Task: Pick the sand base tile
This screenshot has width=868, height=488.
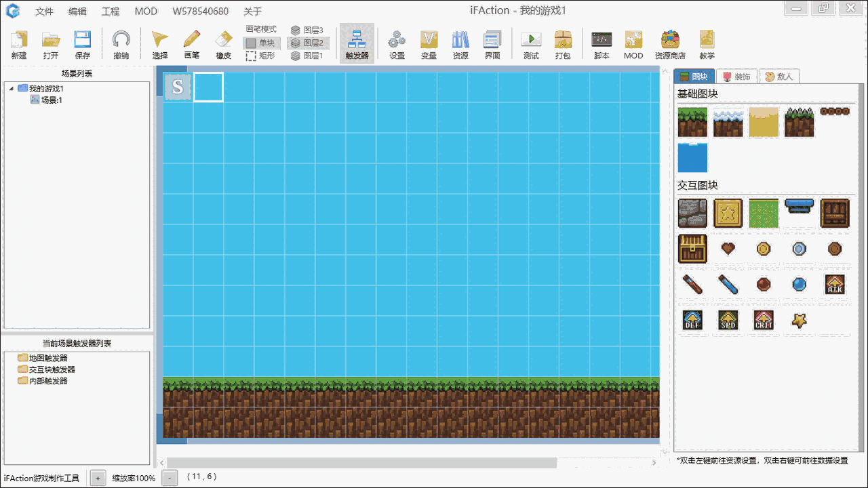Action: tap(764, 122)
